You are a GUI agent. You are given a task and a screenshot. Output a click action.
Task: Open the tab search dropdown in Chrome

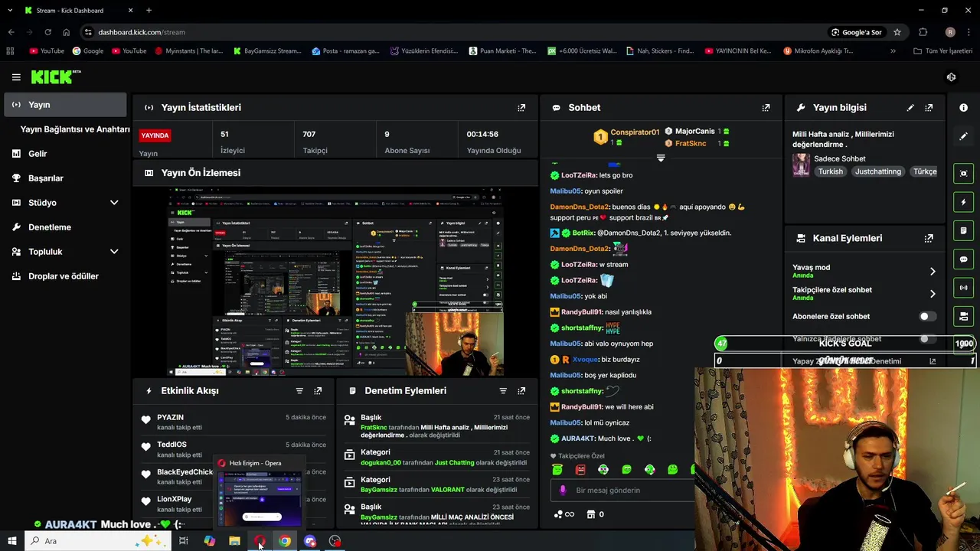[x=11, y=11]
